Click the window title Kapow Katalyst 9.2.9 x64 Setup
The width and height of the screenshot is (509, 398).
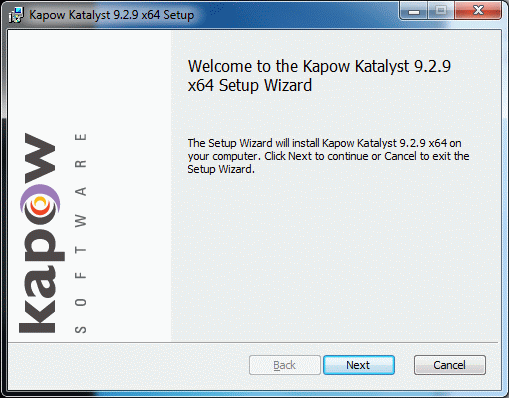[x=112, y=15]
